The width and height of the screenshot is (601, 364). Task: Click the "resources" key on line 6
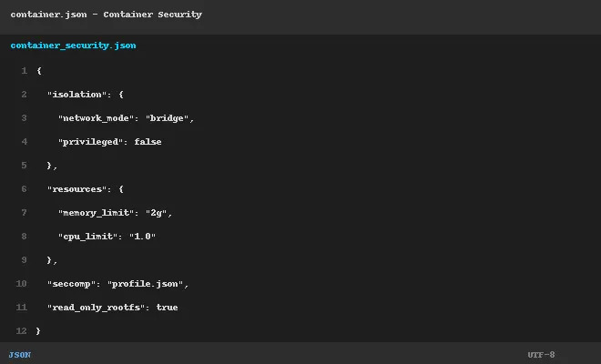(x=76, y=189)
